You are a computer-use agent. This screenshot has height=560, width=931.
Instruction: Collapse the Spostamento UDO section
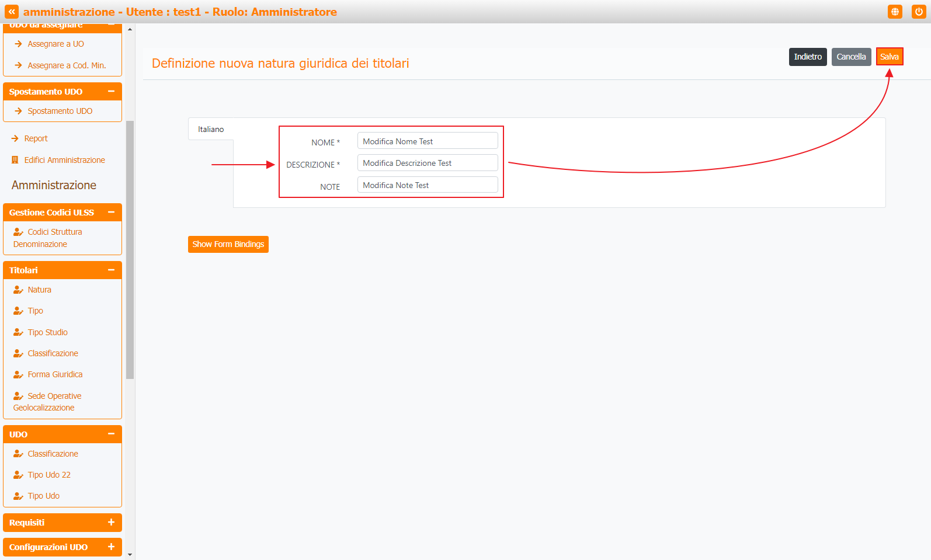point(111,91)
